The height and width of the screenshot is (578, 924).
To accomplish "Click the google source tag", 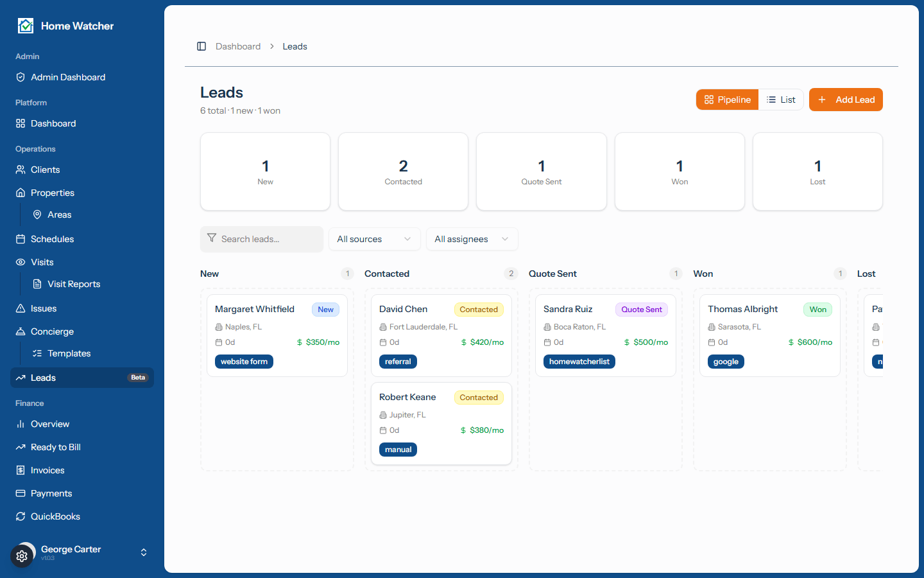I will [726, 362].
